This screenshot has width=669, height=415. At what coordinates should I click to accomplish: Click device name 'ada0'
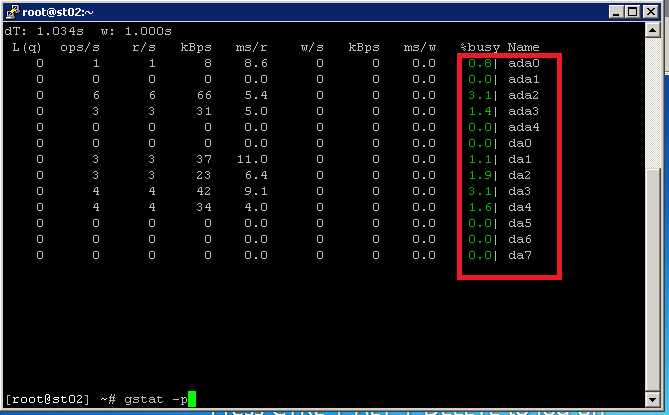524,63
